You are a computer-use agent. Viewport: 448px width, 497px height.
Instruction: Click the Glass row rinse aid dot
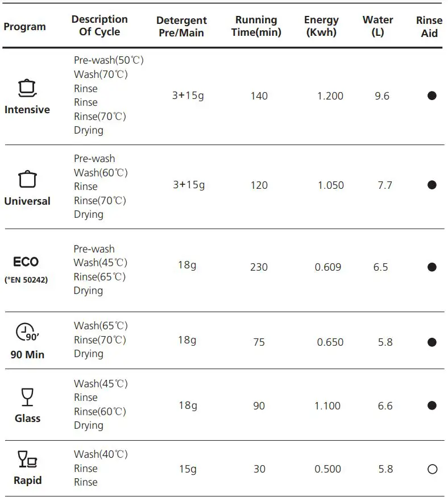[x=432, y=405]
